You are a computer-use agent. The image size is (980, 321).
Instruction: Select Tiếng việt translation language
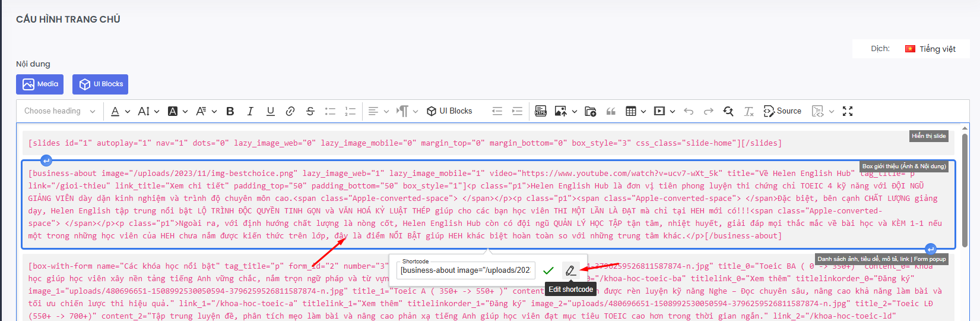tap(930, 49)
